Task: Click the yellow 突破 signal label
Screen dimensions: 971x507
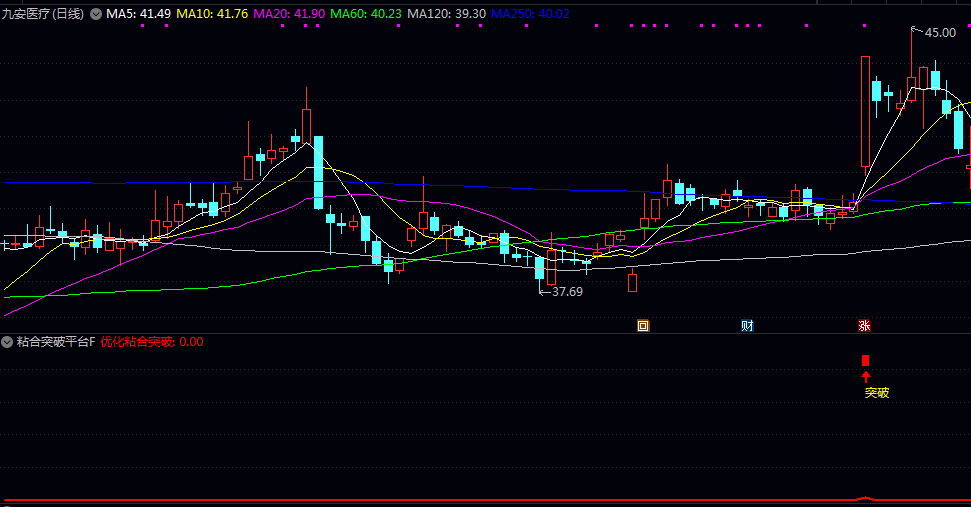Action: (877, 393)
